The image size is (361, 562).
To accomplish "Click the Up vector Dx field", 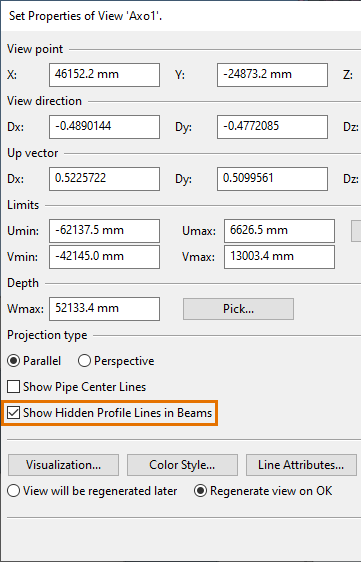I will [x=104, y=179].
